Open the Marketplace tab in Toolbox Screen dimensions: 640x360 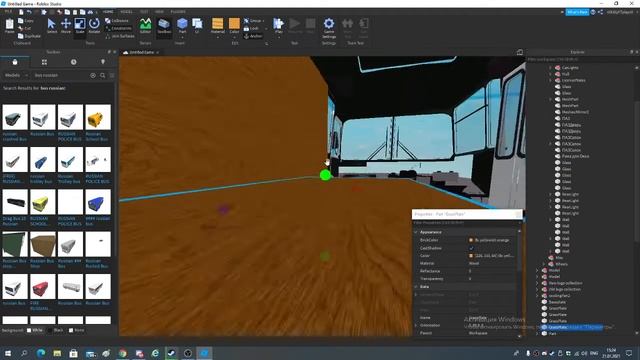click(x=15, y=62)
